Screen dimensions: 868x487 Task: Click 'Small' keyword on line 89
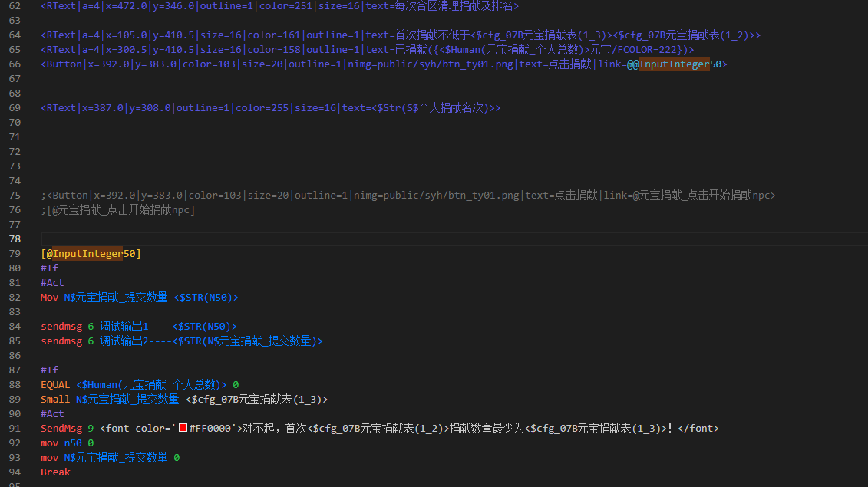click(x=55, y=399)
